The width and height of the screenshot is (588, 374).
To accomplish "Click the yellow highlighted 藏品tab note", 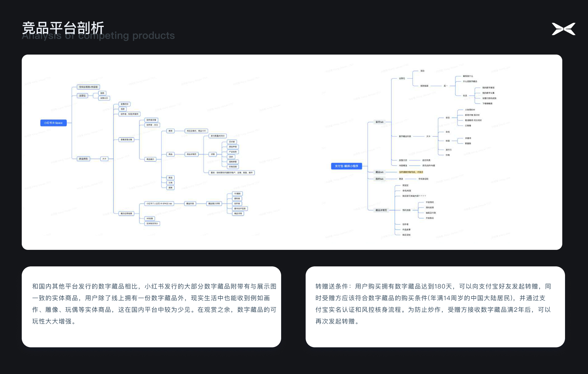I will click(411, 172).
